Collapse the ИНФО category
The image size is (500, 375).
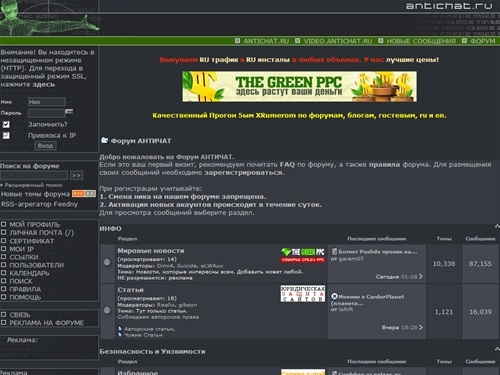pyautogui.click(x=497, y=226)
